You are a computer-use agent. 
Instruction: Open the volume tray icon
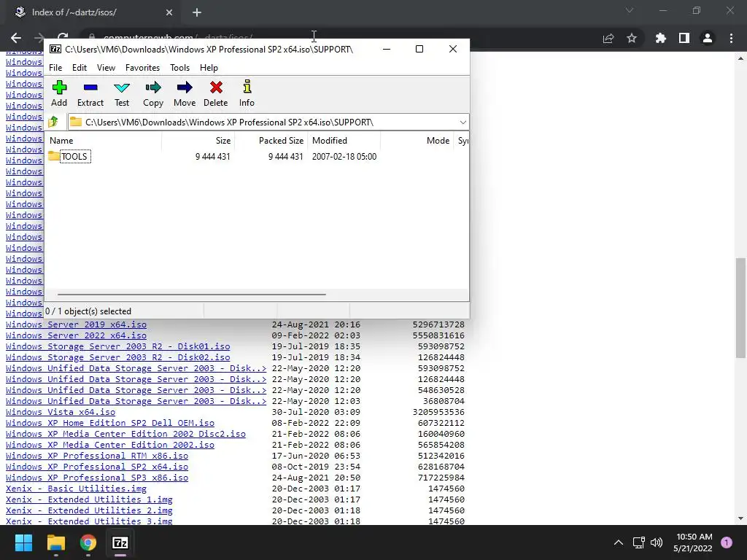[x=657, y=542]
